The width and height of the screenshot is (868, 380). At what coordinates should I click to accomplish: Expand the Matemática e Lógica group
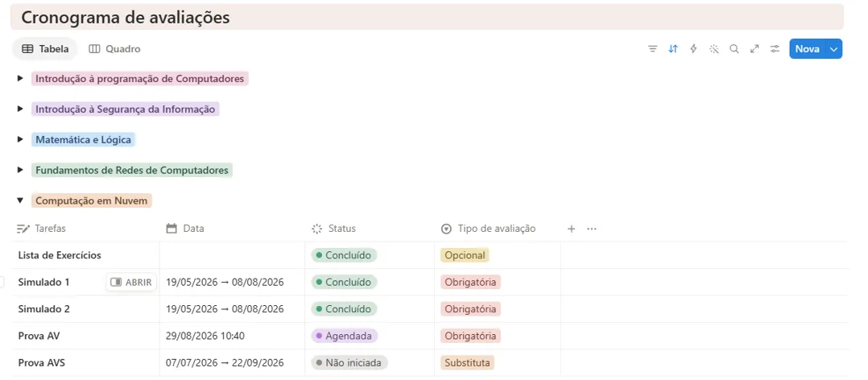coord(20,139)
